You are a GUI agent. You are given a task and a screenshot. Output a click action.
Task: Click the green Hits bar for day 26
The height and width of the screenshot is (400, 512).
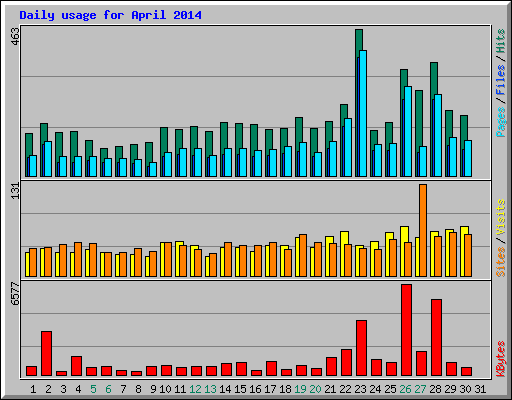[404, 78]
